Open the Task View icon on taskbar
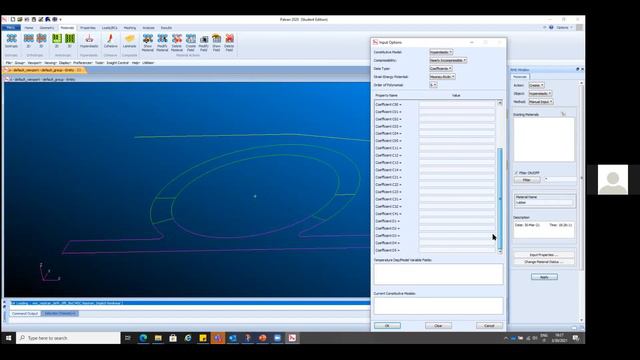This screenshot has height=360, width=640. (x=128, y=338)
